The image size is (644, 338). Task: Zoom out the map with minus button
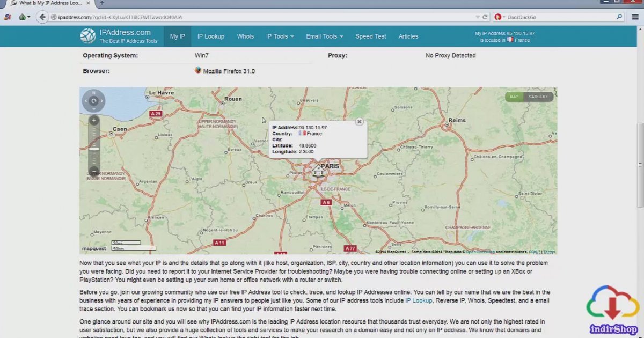(94, 172)
